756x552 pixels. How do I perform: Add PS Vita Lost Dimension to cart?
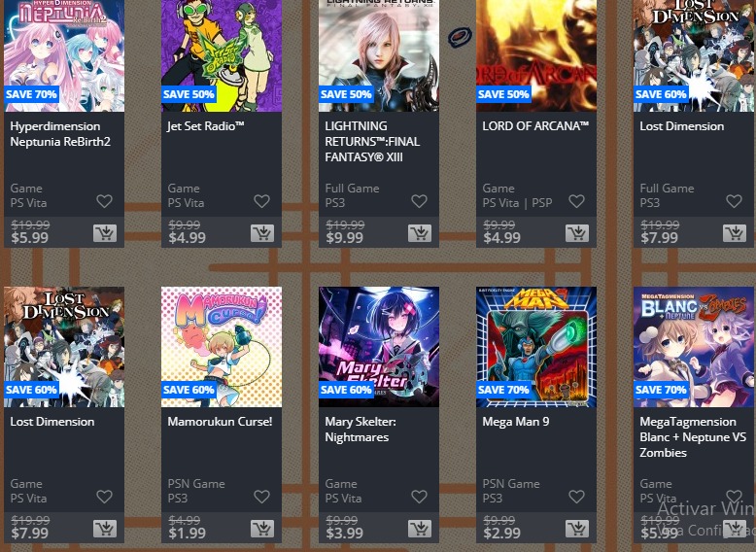105,529
